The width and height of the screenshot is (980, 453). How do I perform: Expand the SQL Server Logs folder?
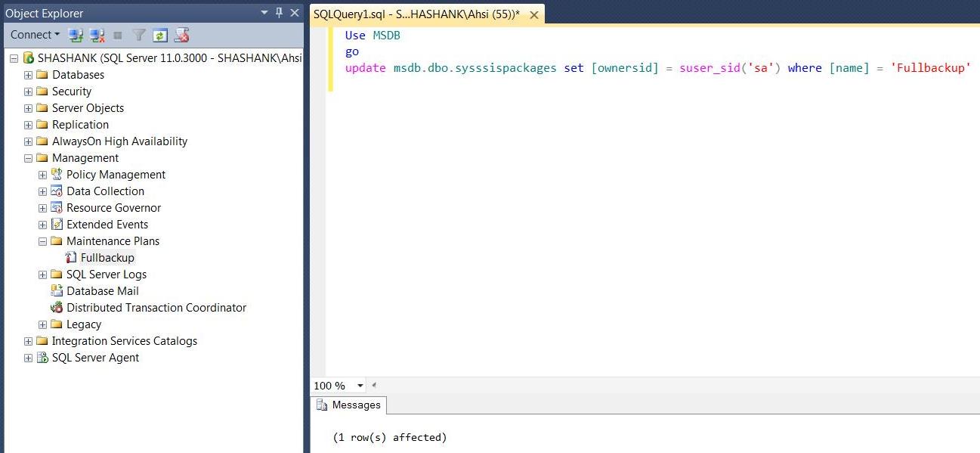click(42, 275)
